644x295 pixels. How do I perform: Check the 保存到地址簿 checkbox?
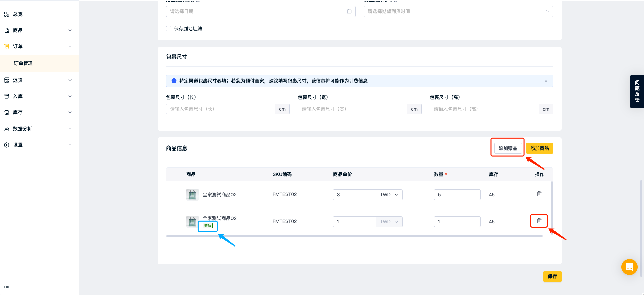(x=169, y=29)
